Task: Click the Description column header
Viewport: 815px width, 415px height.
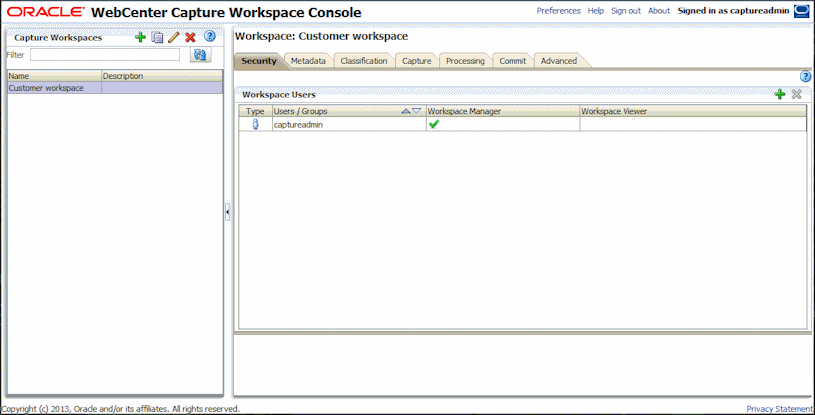Action: coord(162,76)
